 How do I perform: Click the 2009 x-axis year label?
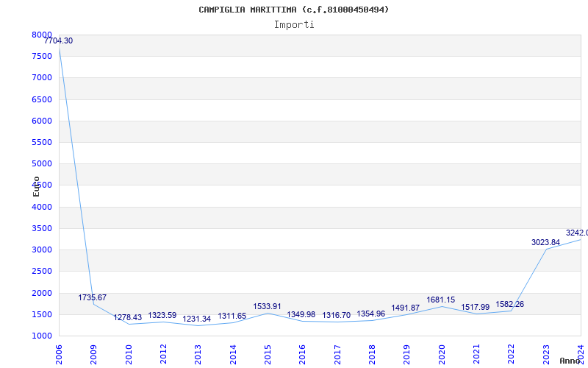coord(94,355)
